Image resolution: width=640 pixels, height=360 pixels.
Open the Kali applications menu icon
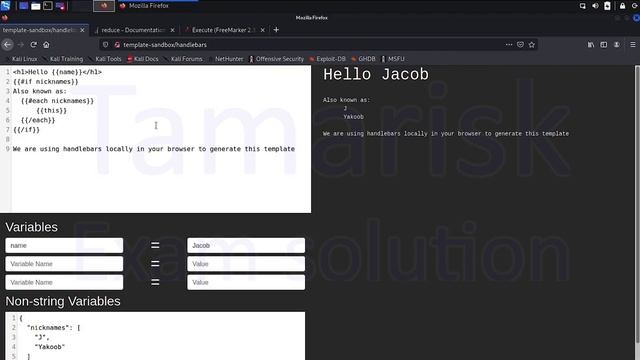pos(5,6)
